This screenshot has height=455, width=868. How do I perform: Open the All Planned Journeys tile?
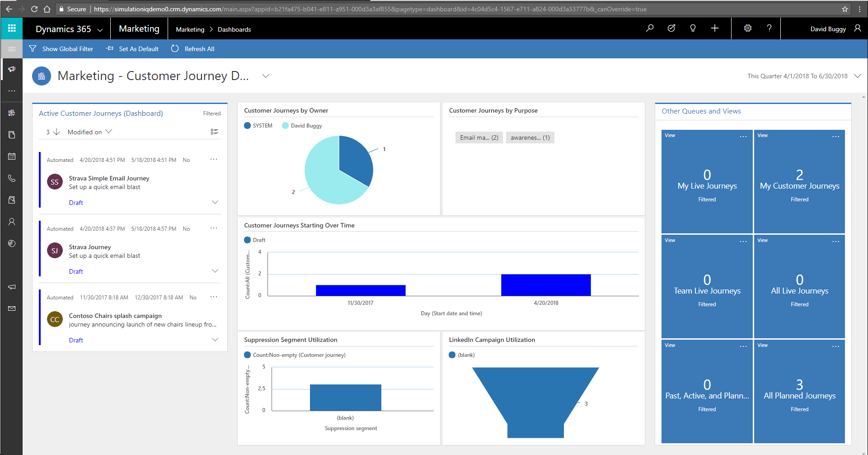pos(799,392)
